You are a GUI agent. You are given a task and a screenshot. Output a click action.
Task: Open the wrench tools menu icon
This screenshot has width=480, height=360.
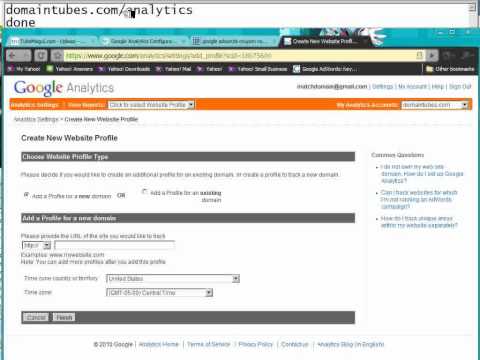tap(467, 55)
